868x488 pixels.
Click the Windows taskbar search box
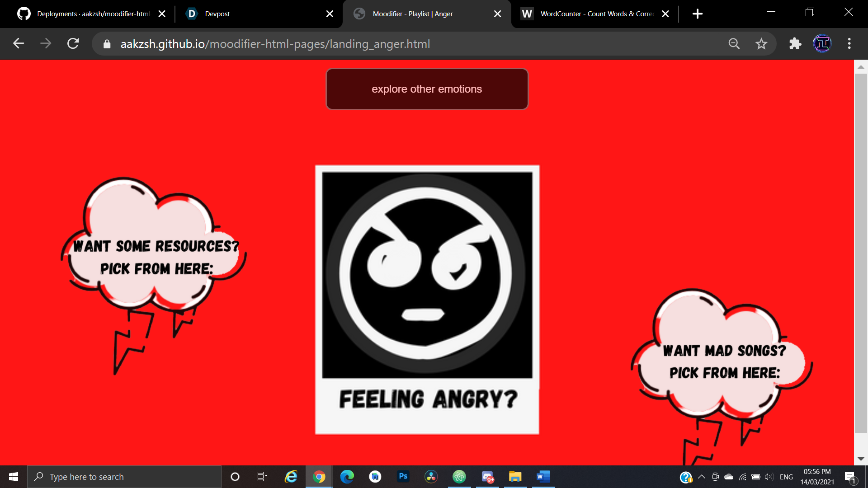124,477
